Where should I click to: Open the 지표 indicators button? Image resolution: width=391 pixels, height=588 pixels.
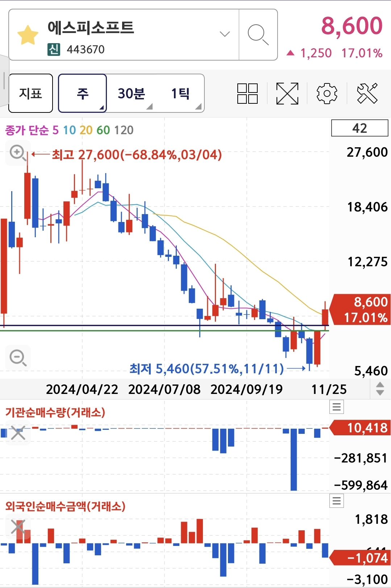pyautogui.click(x=30, y=93)
